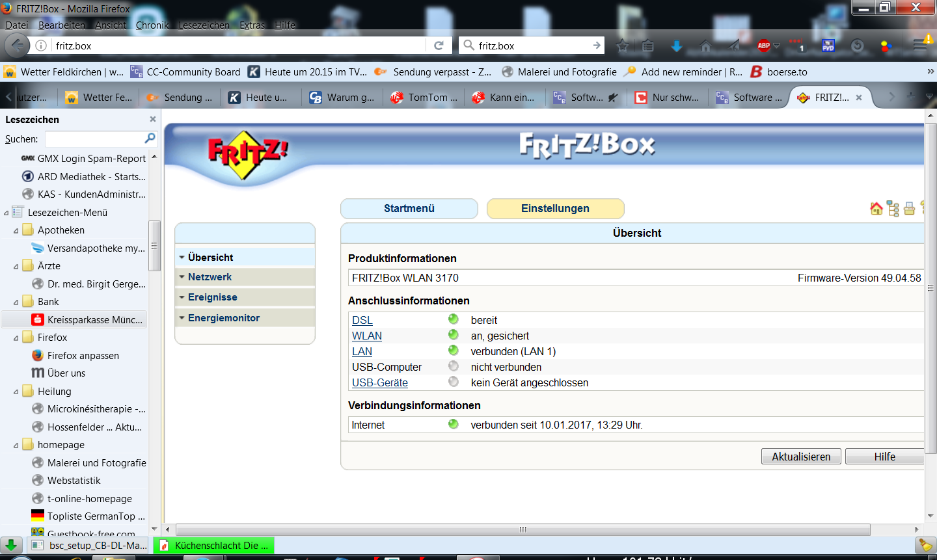
Task: List all tabs dropdown arrow
Action: click(x=928, y=96)
